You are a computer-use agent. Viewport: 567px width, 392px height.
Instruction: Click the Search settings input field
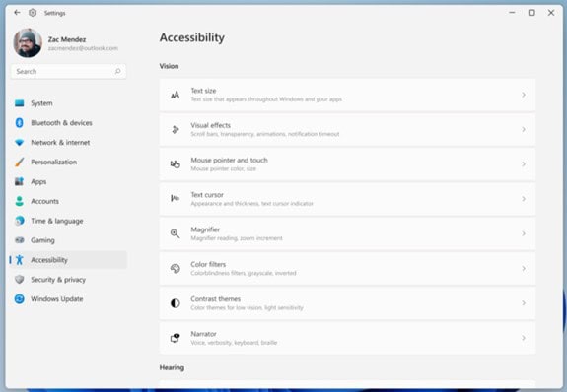pos(69,72)
